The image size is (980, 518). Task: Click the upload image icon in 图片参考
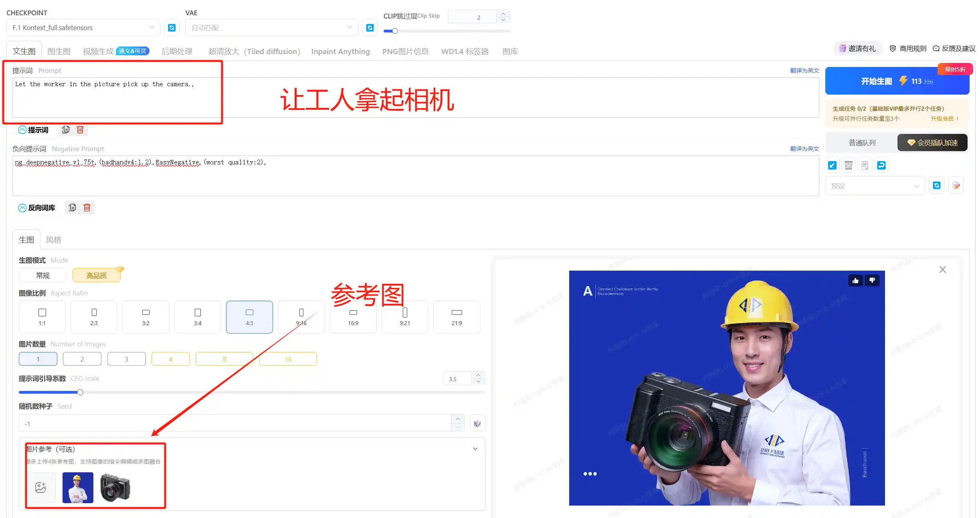tap(40, 487)
